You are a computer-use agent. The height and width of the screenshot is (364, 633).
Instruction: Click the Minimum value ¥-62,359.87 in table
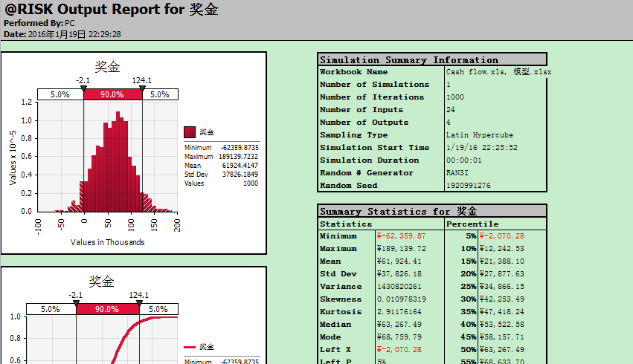pyautogui.click(x=401, y=235)
